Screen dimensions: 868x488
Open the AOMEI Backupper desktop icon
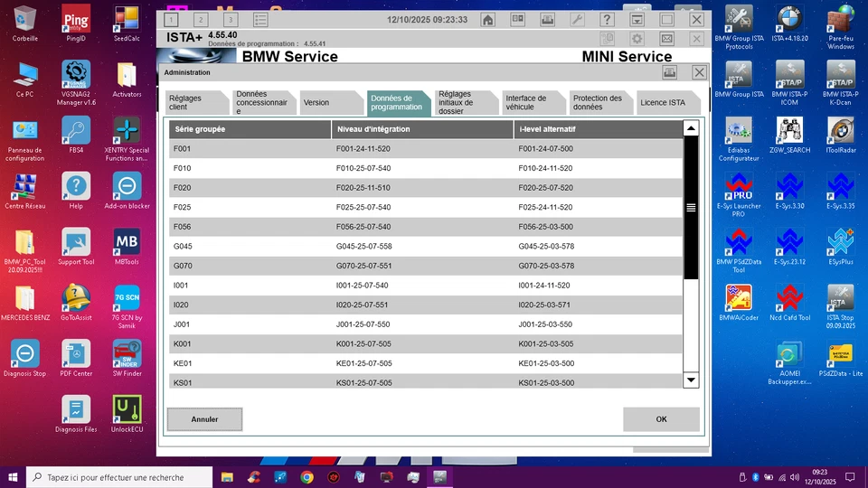coord(789,362)
